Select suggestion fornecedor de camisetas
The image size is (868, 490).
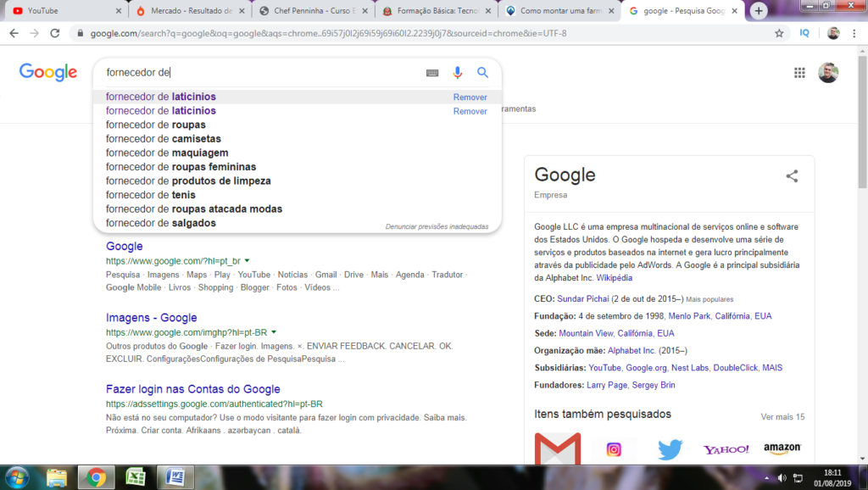(x=298, y=139)
